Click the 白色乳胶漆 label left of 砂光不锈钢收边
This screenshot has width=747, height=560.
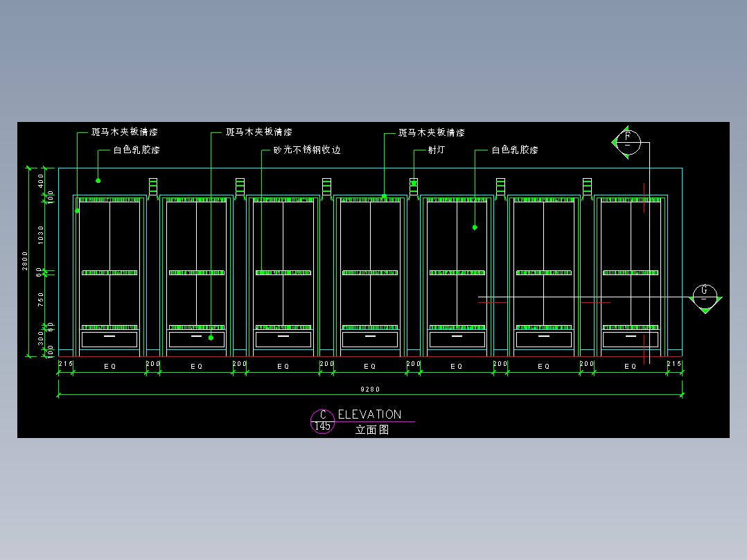pos(137,150)
